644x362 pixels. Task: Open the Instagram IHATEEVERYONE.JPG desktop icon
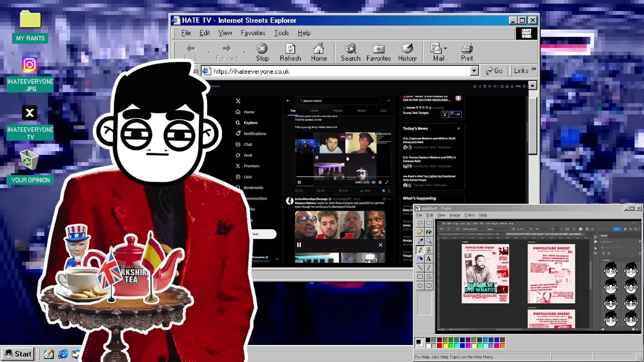coord(30,75)
